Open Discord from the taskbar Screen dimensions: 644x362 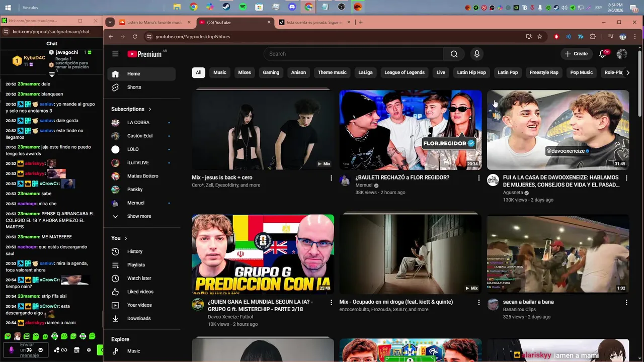coord(292,7)
